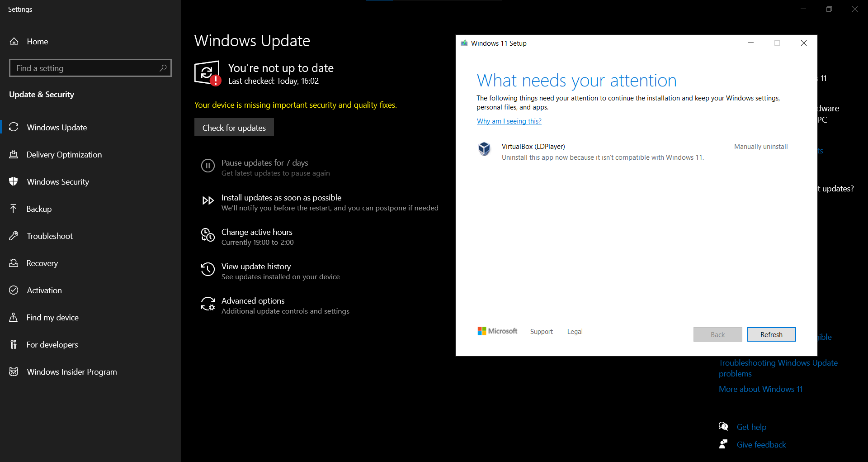Click the VirtualBox (LDPlayer) cube icon
The width and height of the screenshot is (868, 462).
click(x=484, y=149)
